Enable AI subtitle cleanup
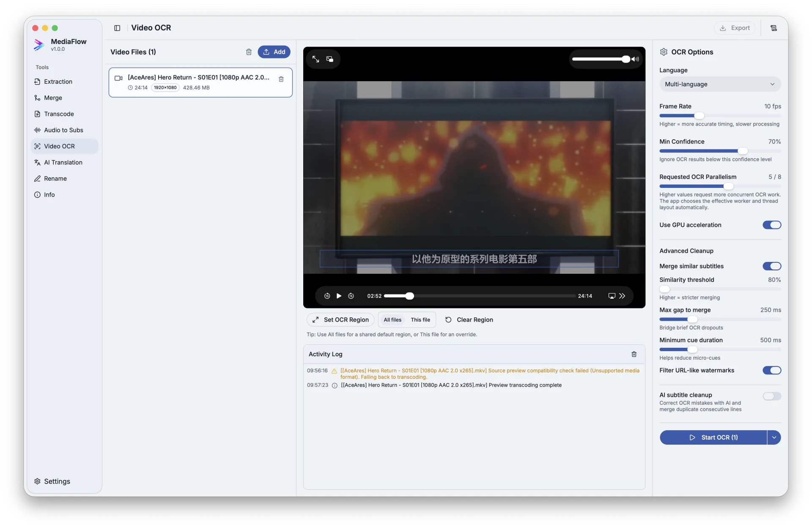 [x=772, y=396]
